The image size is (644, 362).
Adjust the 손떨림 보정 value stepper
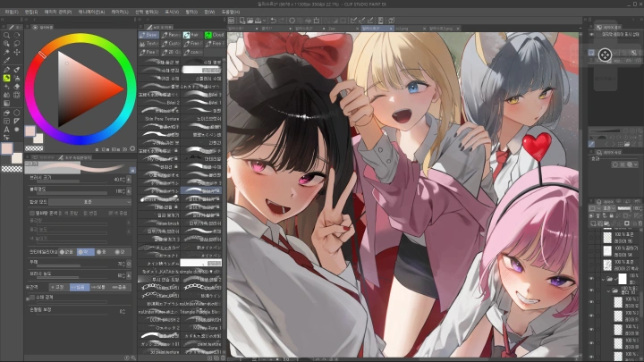click(124, 312)
